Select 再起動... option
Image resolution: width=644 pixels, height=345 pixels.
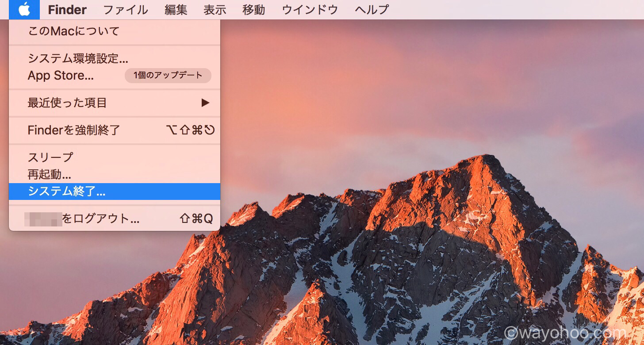click(115, 174)
